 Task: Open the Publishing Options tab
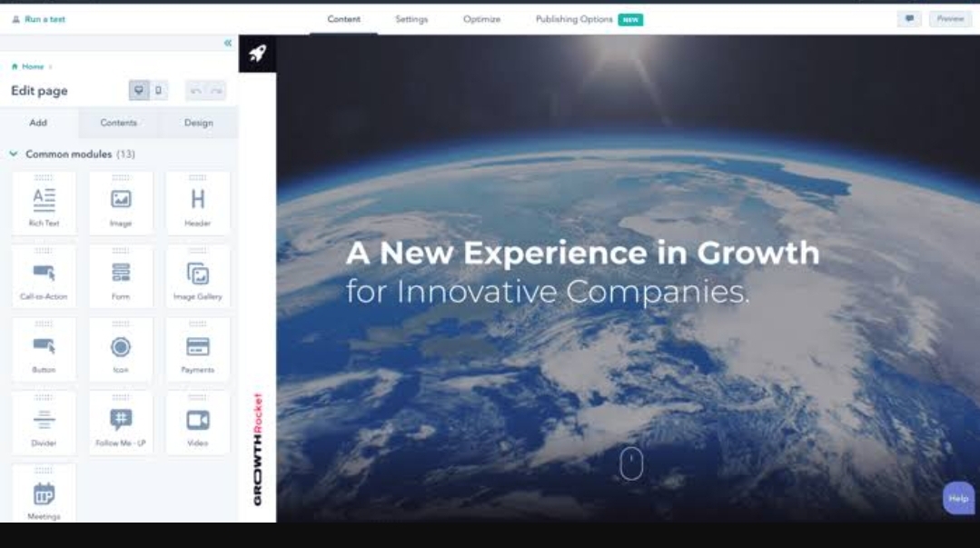point(574,19)
